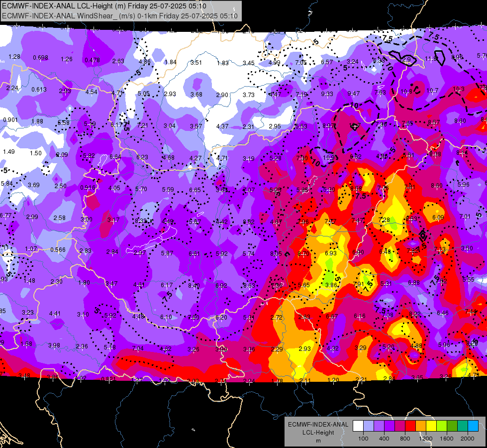Select the grid value '3.68'
Image resolution: width=487 pixels, height=448 pixels.
coord(196,94)
